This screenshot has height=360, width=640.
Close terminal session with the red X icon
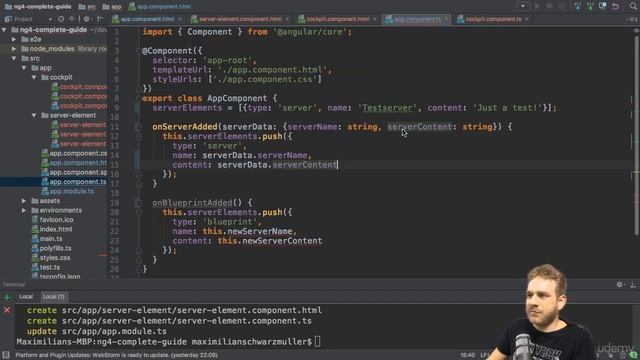7,311
